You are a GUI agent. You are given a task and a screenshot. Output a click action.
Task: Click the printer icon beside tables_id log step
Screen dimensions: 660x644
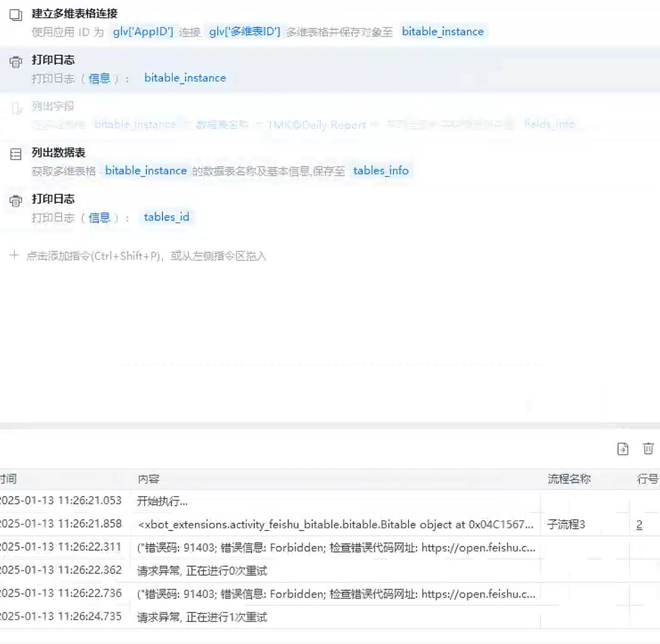click(x=16, y=201)
